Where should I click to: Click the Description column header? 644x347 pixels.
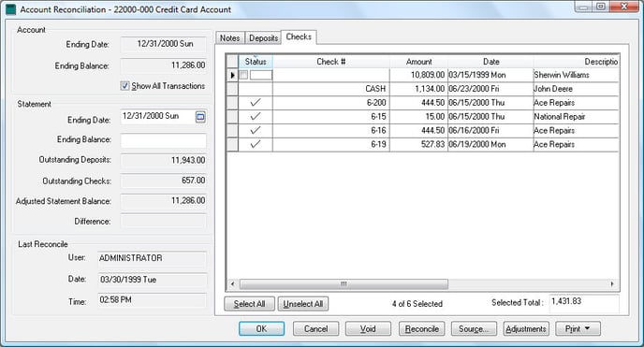pos(577,62)
